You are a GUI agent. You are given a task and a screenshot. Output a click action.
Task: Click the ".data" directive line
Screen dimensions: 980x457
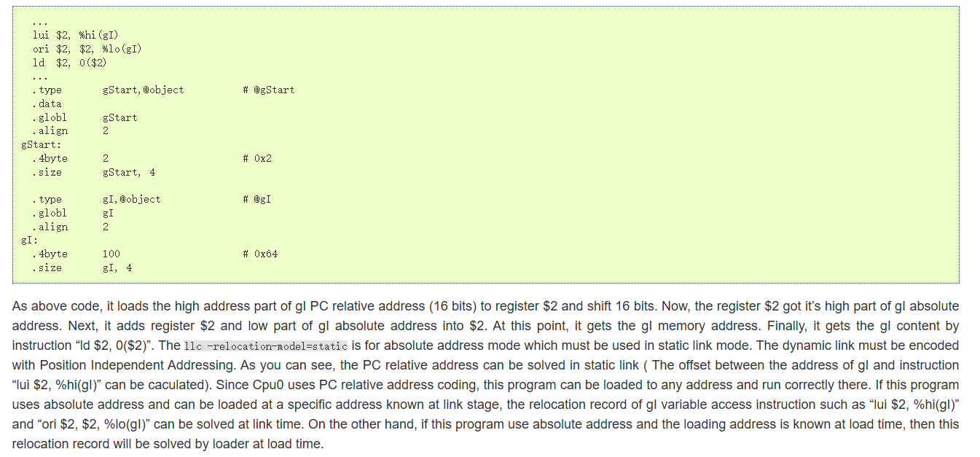pyautogui.click(x=47, y=103)
